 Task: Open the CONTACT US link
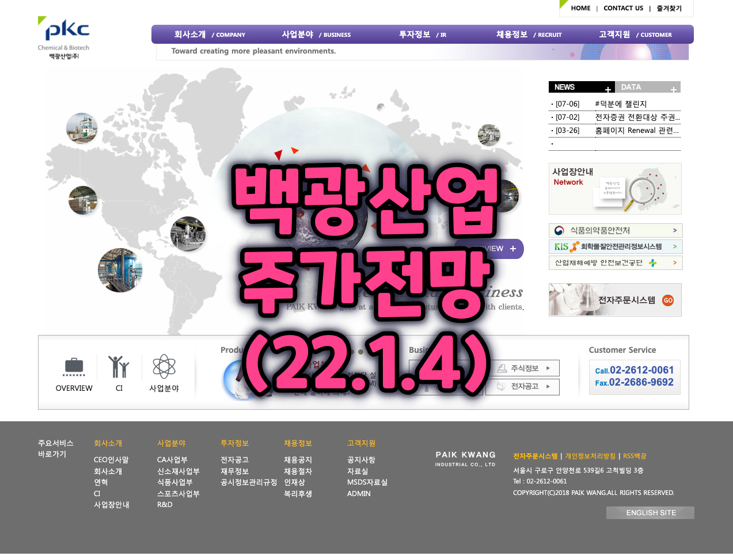point(623,8)
